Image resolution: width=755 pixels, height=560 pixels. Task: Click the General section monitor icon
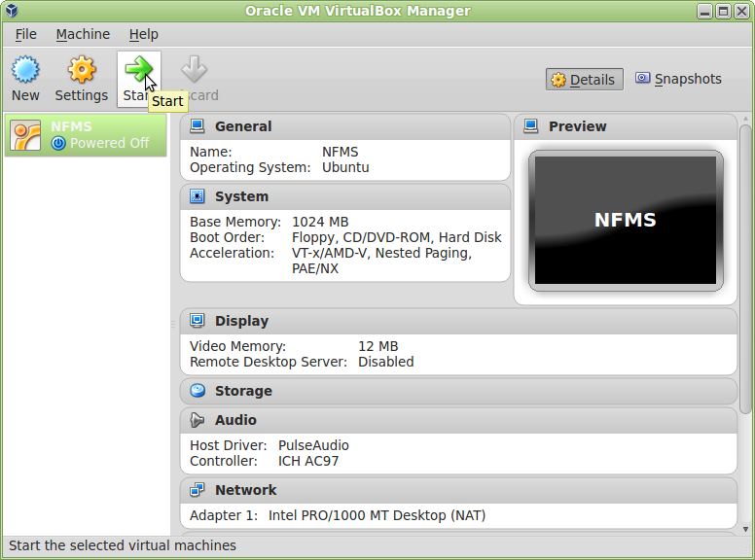coord(197,126)
